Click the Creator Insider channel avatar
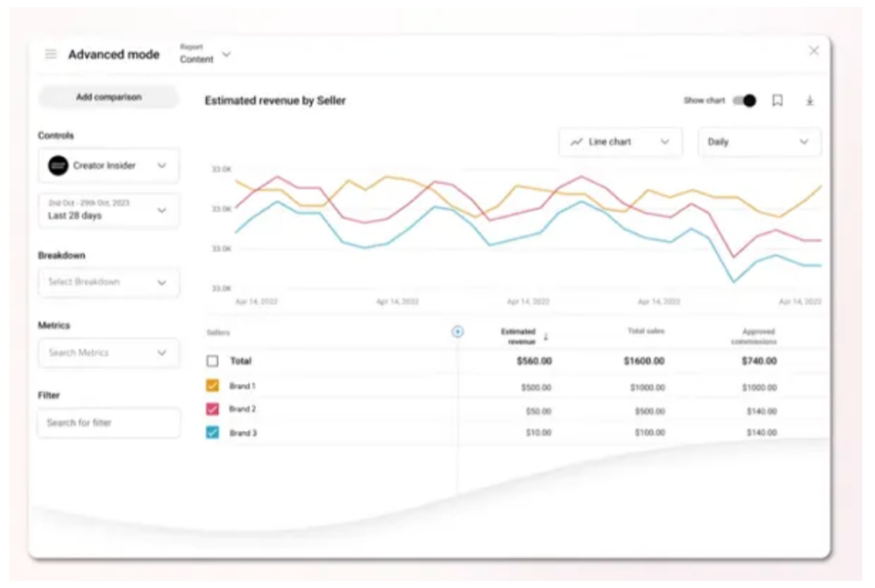Screen dimensions: 875x588 click(58, 166)
